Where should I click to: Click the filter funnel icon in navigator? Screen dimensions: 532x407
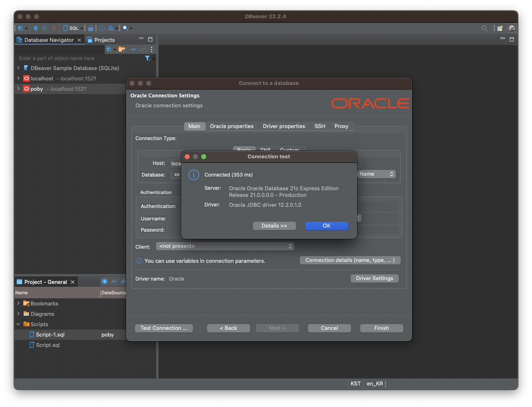pos(148,58)
